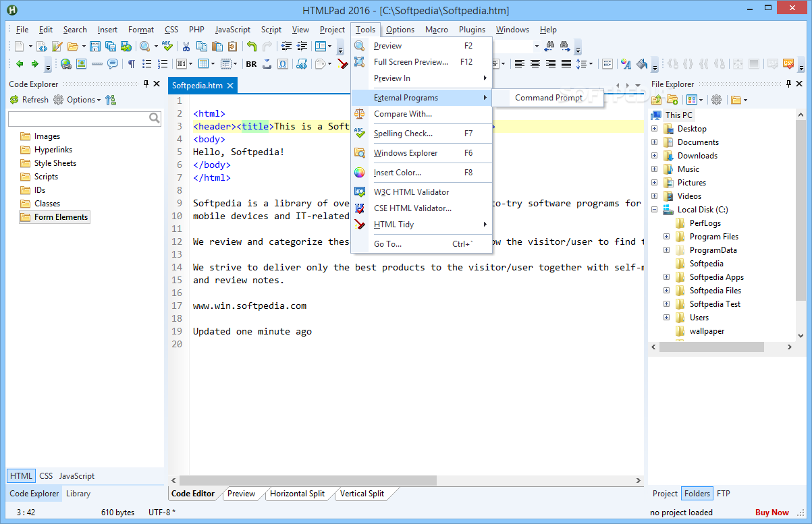Image resolution: width=812 pixels, height=524 pixels.
Task: Insert line break BR icon
Action: 251,64
